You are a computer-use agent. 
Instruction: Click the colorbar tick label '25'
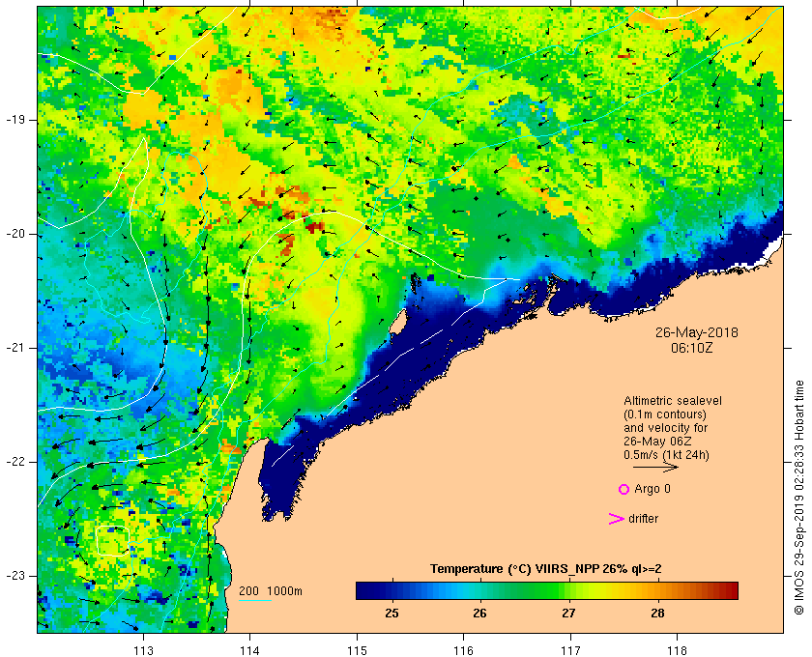click(x=392, y=614)
